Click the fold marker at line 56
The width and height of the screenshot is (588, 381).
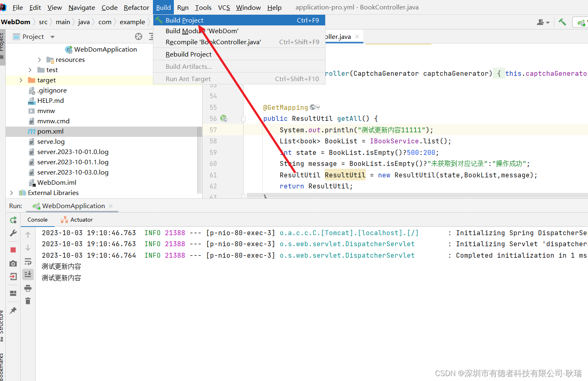[244, 119]
